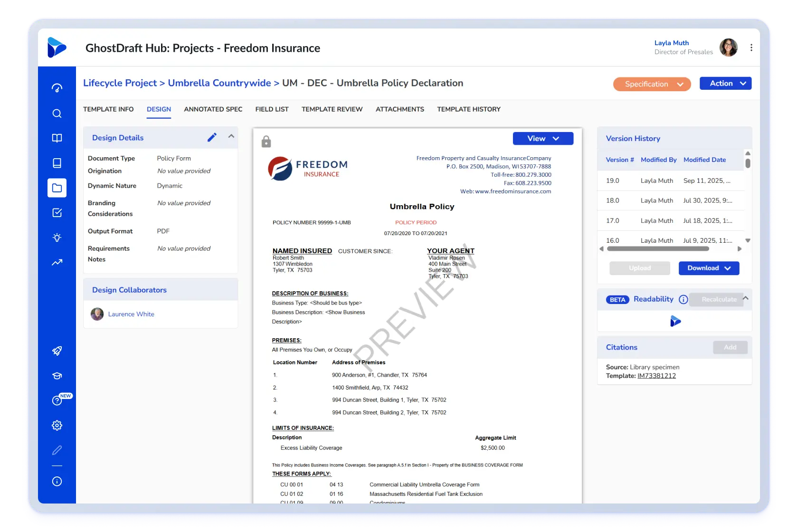Viewport: 798px width, 532px height.
Task: Click the Output Format PDF value
Action: (x=163, y=231)
